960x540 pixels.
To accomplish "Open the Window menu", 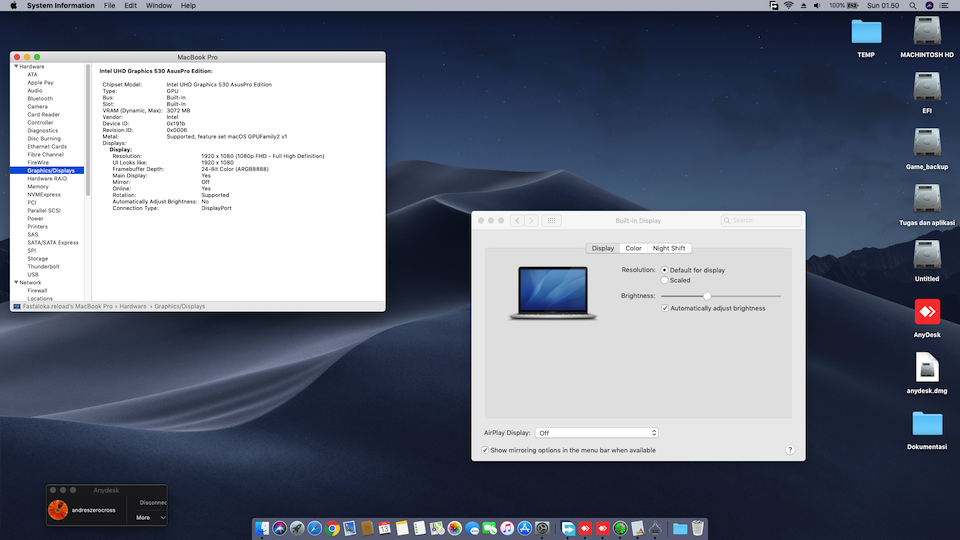I will point(159,6).
